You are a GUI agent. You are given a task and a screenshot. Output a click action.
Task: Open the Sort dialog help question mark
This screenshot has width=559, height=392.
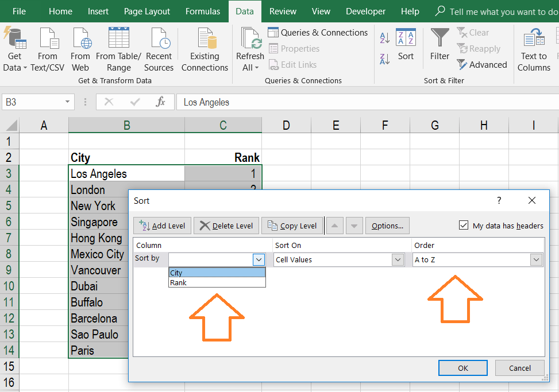499,200
